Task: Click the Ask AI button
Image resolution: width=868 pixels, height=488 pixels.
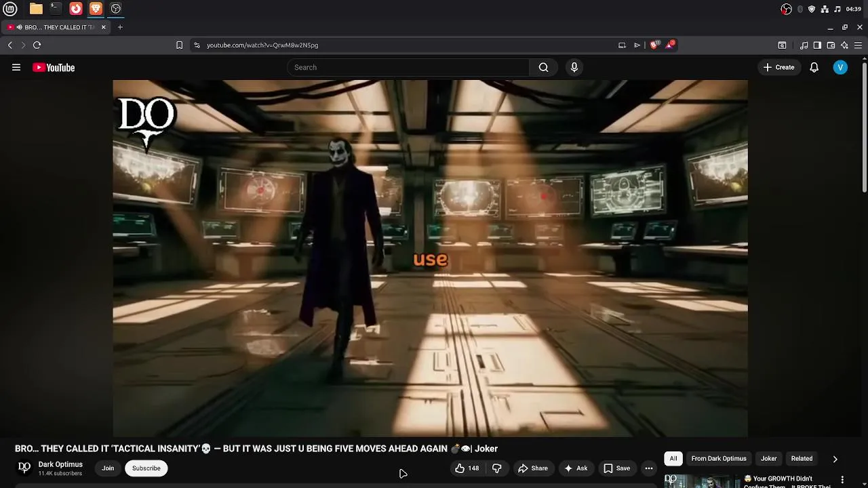Action: tap(575, 468)
